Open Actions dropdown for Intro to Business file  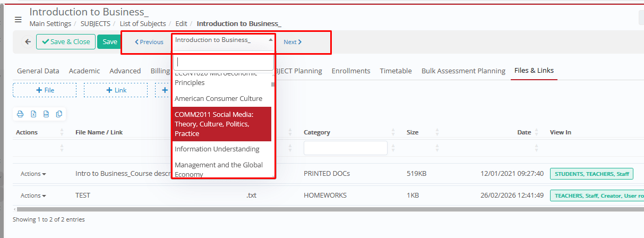click(33, 174)
